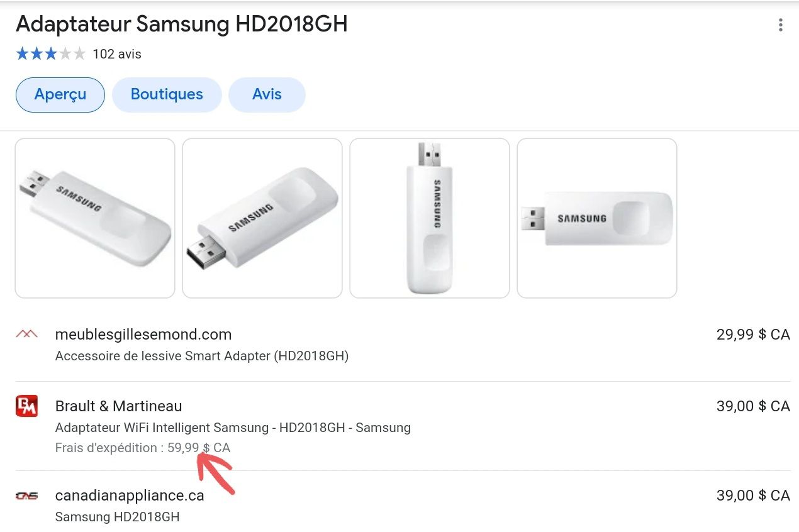This screenshot has height=532, width=799.
Task: Select the vertical Samsung adapter thumbnail
Action: (x=430, y=218)
